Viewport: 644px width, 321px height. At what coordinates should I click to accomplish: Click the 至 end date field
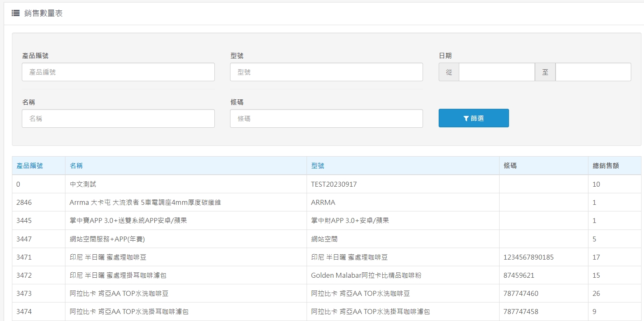(x=593, y=72)
